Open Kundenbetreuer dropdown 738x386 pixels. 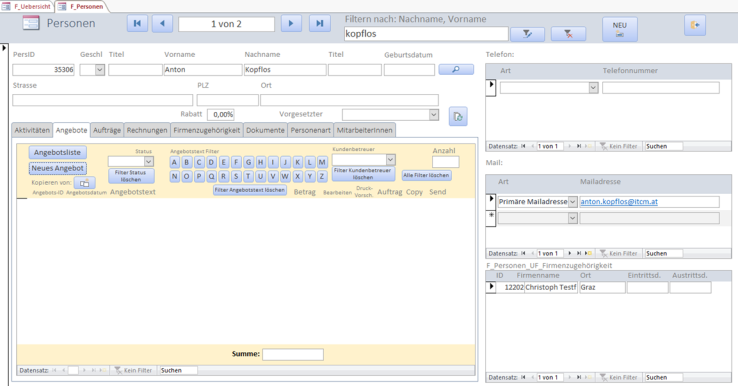point(390,160)
